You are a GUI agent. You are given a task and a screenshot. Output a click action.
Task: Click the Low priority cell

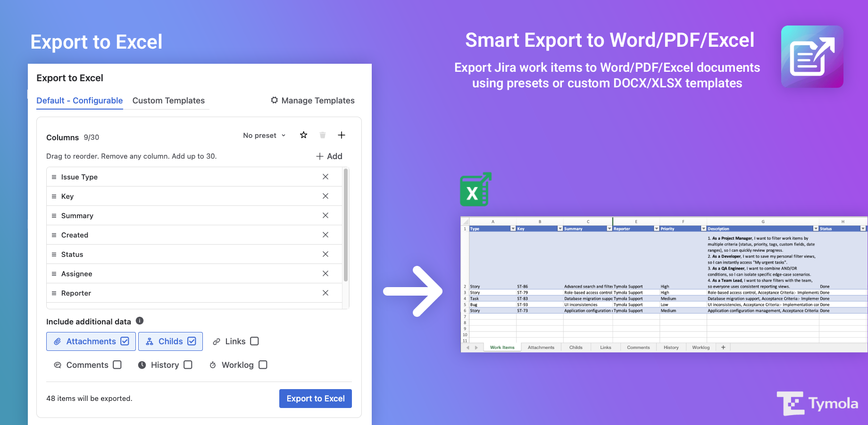coord(683,305)
